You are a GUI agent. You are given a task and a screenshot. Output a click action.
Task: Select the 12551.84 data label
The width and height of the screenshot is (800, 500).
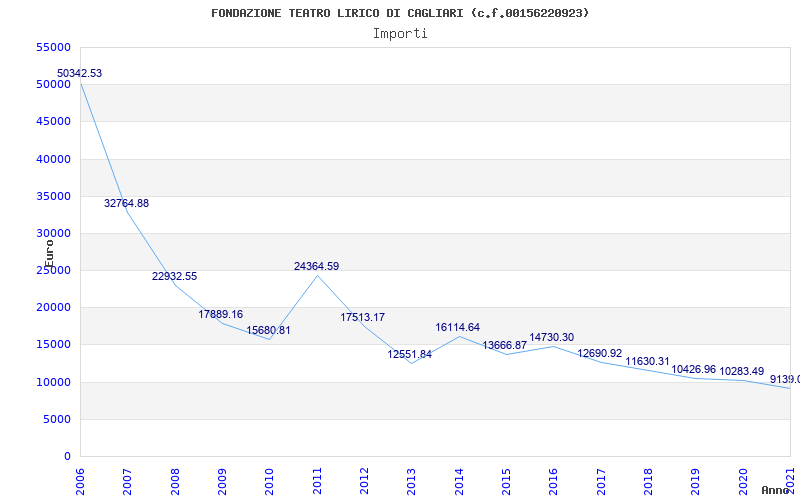pyautogui.click(x=410, y=354)
